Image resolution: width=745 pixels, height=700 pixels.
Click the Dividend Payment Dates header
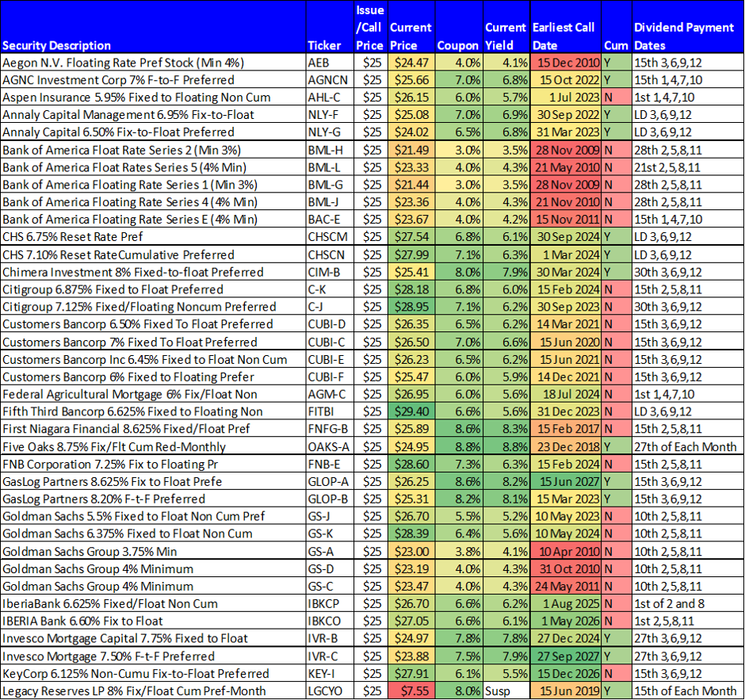688,27
